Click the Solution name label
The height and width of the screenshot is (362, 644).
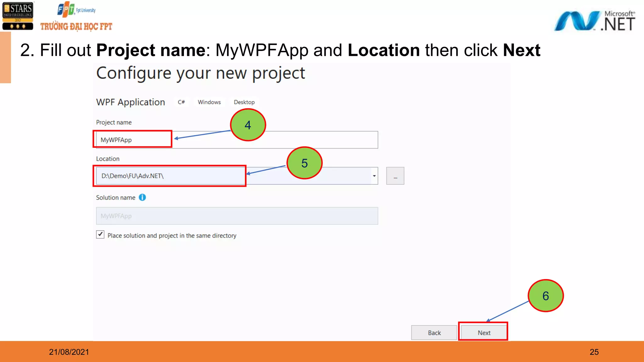pos(116,197)
